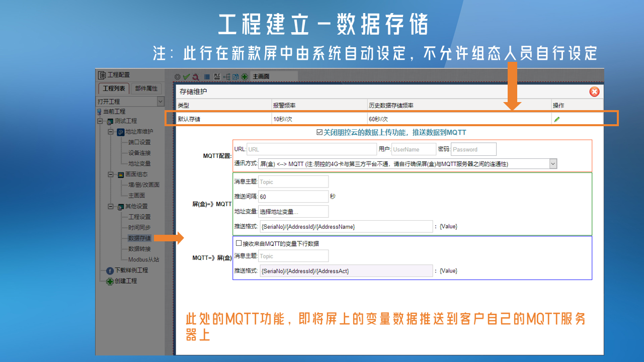644x362 pixels.
Task: Collapse the 其他设置 tree node
Action: pyautogui.click(x=111, y=206)
